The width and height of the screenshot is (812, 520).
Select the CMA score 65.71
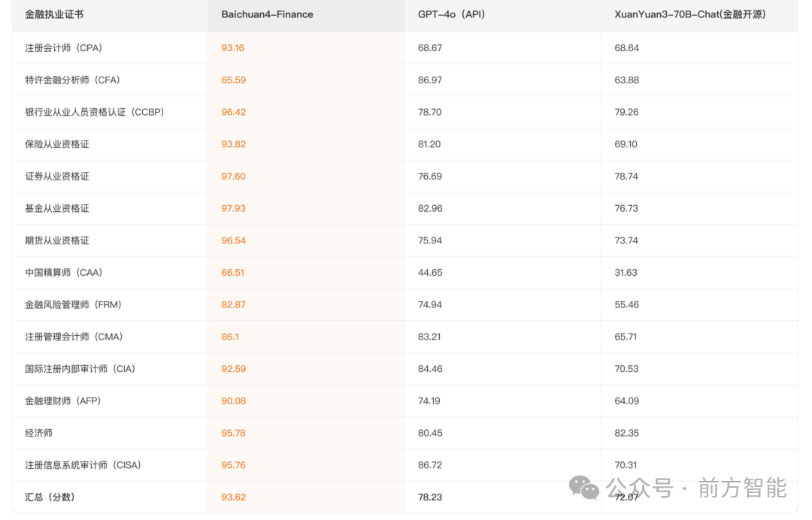tap(626, 337)
